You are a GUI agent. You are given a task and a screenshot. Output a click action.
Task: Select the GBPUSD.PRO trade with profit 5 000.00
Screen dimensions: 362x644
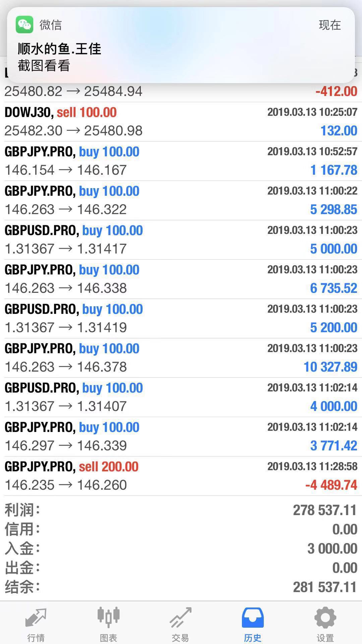[181, 239]
